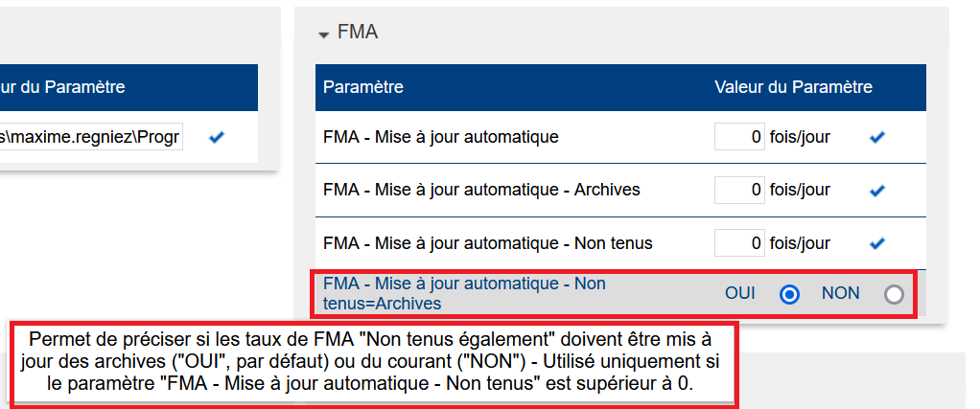980x409 pixels.
Task: Click the FMA section title
Action: pos(358,33)
